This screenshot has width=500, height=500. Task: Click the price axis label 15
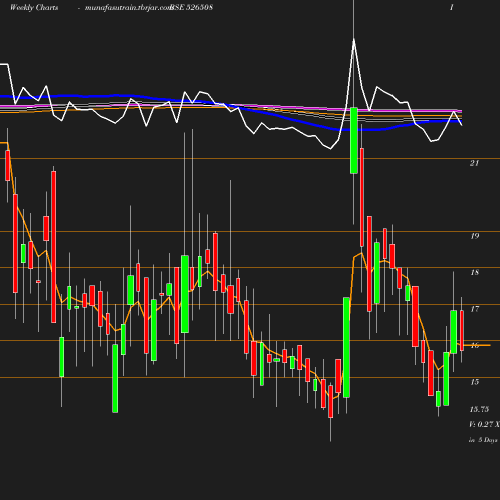(x=475, y=382)
